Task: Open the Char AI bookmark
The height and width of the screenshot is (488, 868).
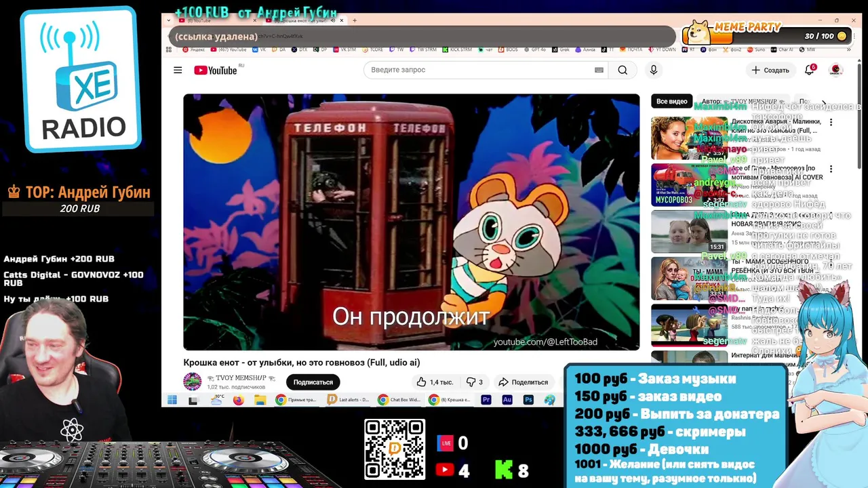Action: [x=783, y=49]
